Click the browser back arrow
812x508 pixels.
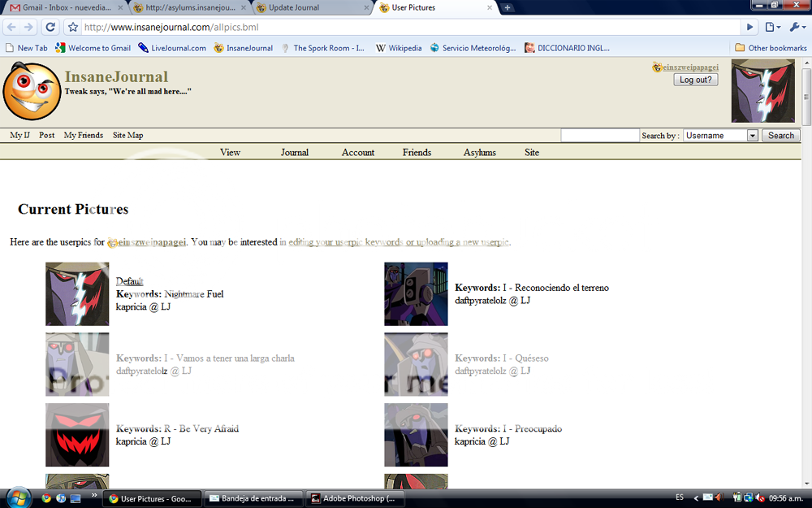point(11,27)
